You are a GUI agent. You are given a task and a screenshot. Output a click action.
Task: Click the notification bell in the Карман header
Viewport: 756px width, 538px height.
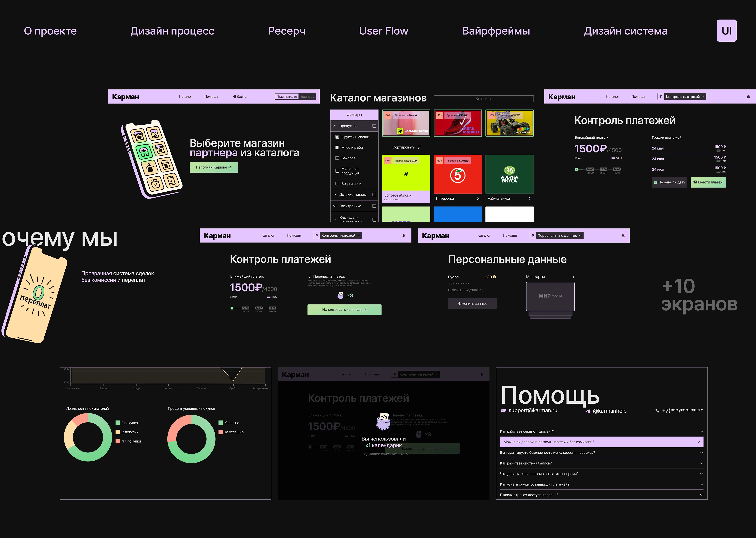coord(748,96)
